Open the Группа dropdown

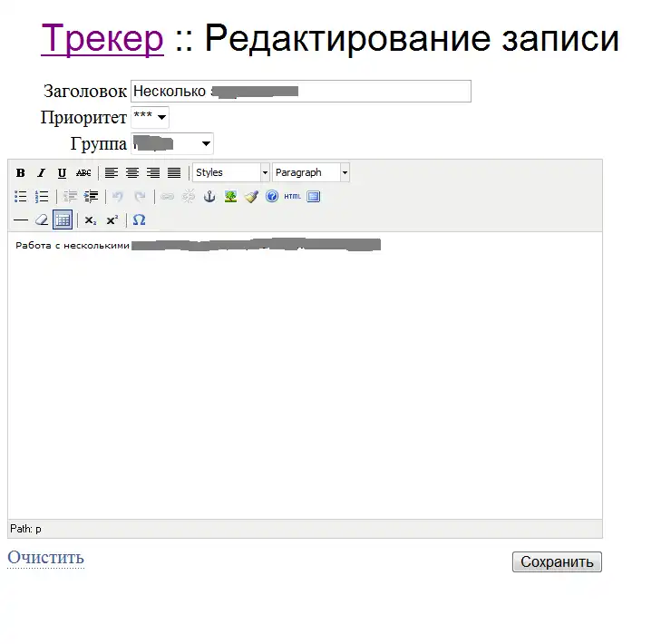pos(172,143)
